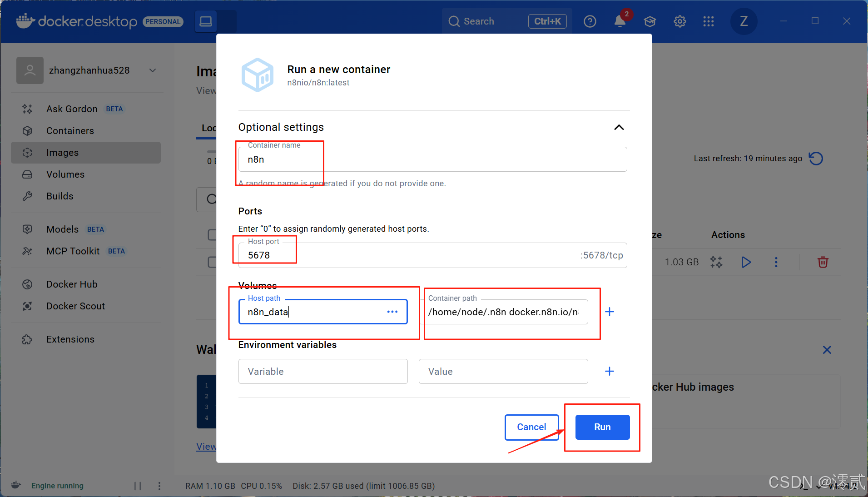The width and height of the screenshot is (868, 497).
Task: Click Engine running status
Action: (x=57, y=486)
